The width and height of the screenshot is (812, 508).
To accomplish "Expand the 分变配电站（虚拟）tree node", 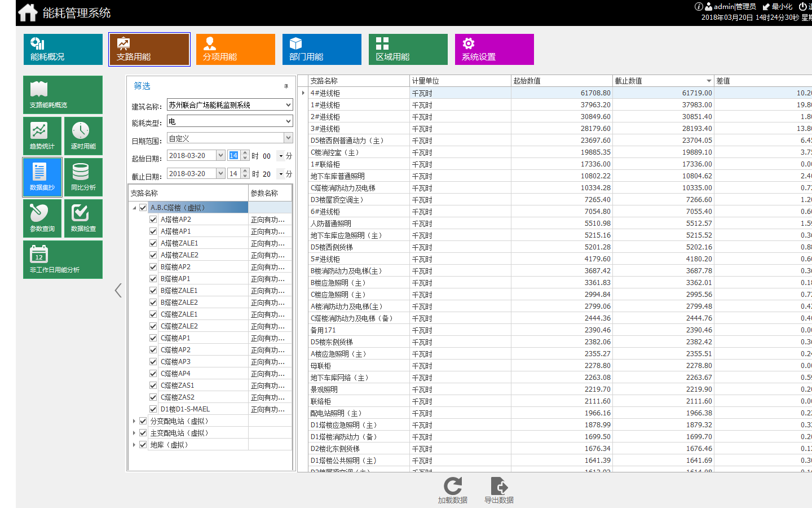I will click(x=134, y=421).
